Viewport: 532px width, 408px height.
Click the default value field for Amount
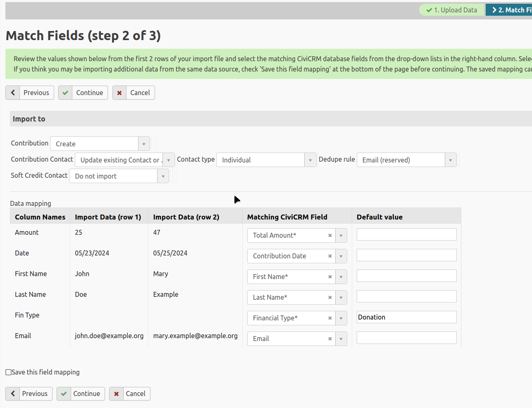coord(406,235)
